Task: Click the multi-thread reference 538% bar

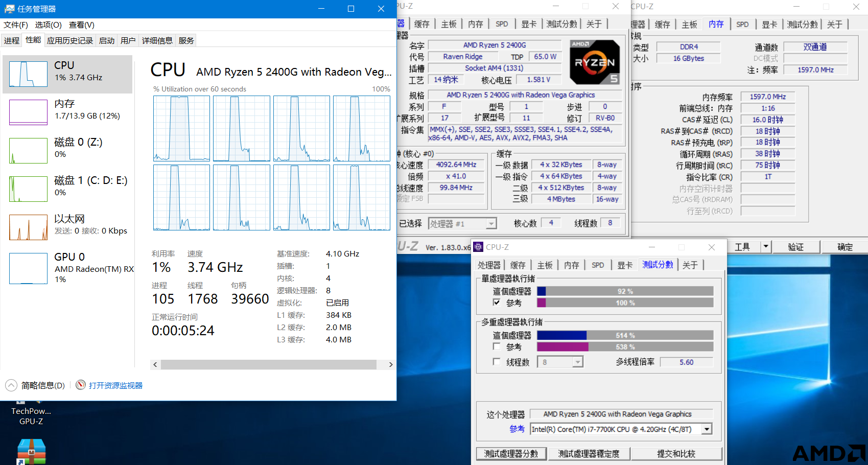Action: 625,347
